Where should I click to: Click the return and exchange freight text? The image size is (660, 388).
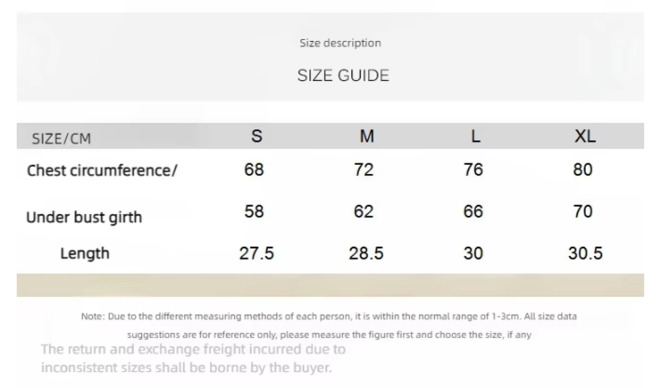pos(193,358)
